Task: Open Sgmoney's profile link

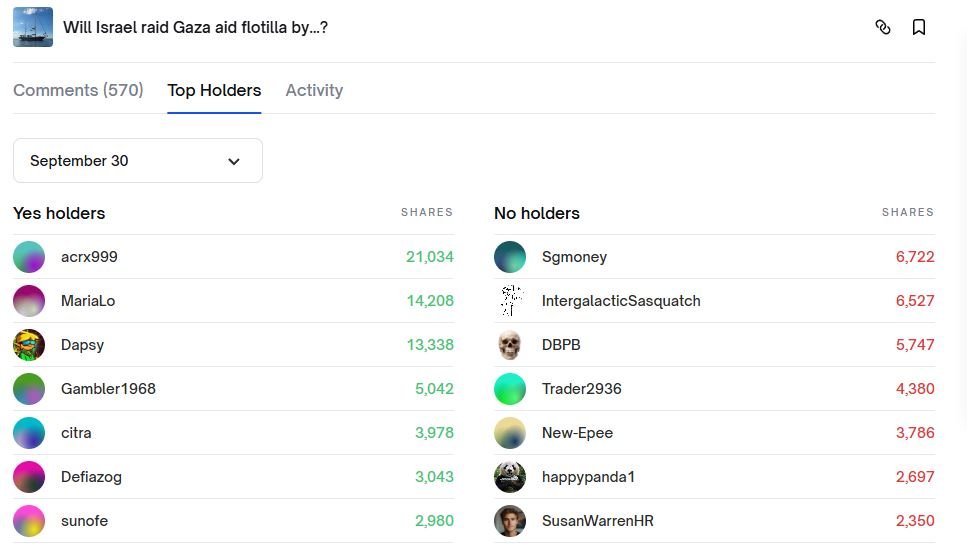Action: point(574,257)
